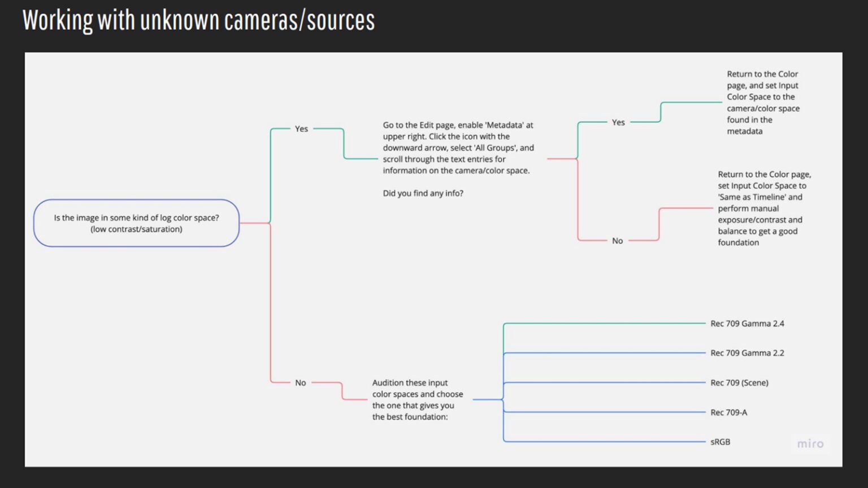The height and width of the screenshot is (488, 868).
Task: Click the 'sRGB' text at the bottom
Action: (720, 442)
